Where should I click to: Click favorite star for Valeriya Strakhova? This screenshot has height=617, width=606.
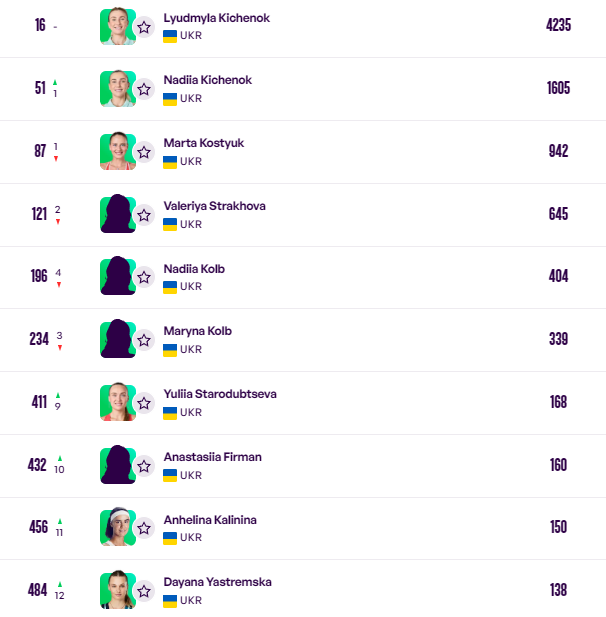144,215
